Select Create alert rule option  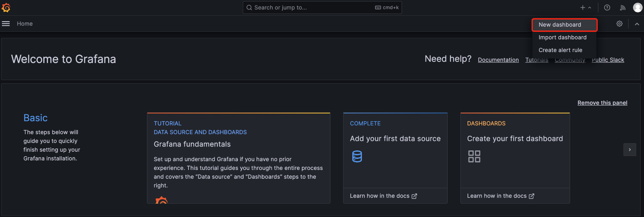tap(560, 50)
